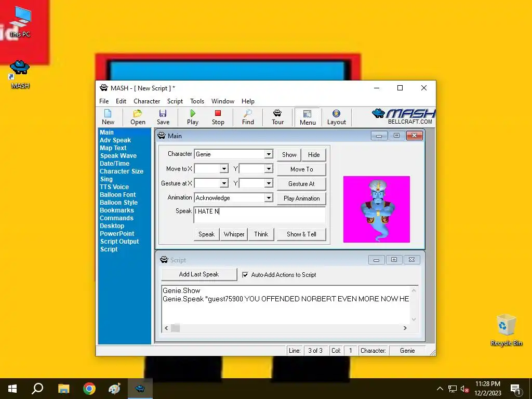The width and height of the screenshot is (532, 399).
Task: Open the Windows Start menu
Action: point(12,389)
